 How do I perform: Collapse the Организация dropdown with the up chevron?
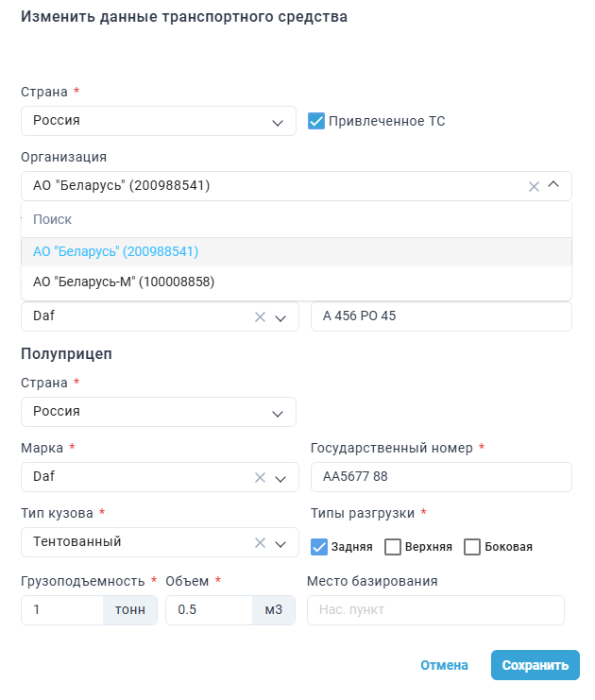(553, 184)
